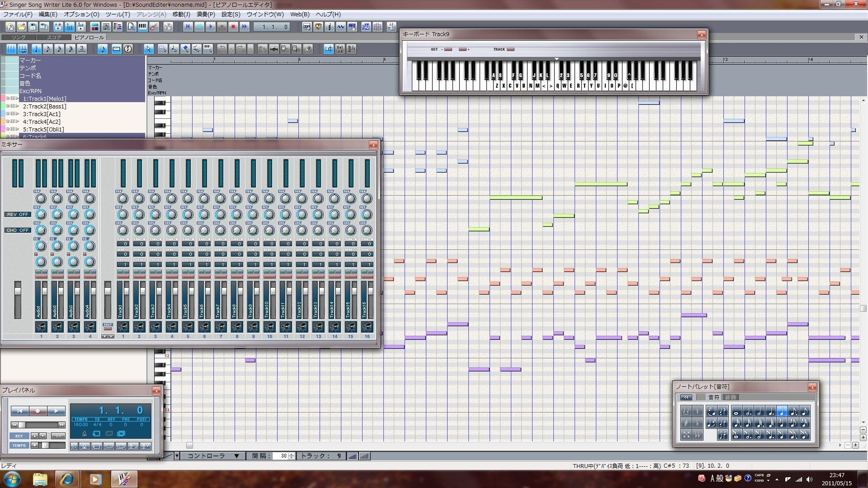Screen dimensions: 868x488
Task: Expand the 1:Track1[Melo1] track item
Action: click(17, 99)
